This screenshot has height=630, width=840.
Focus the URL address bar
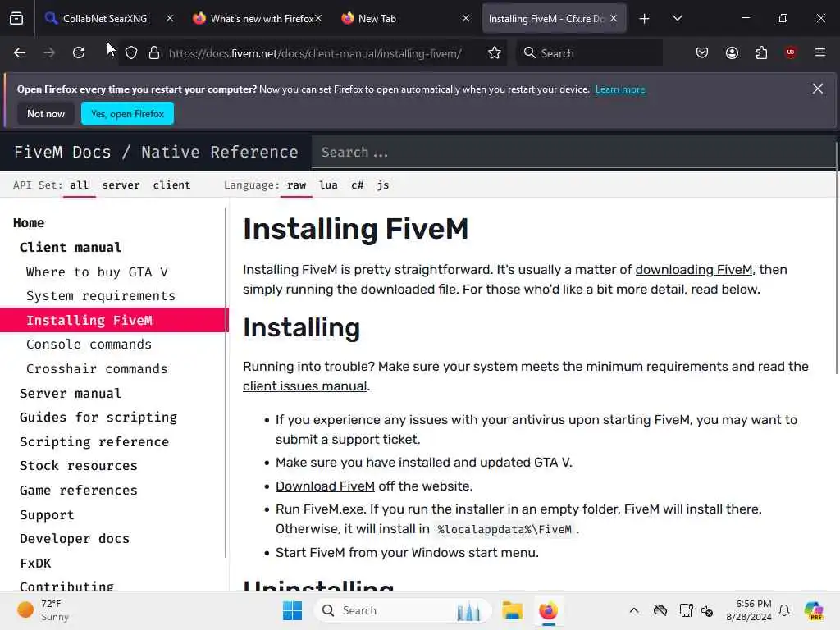pyautogui.click(x=315, y=53)
